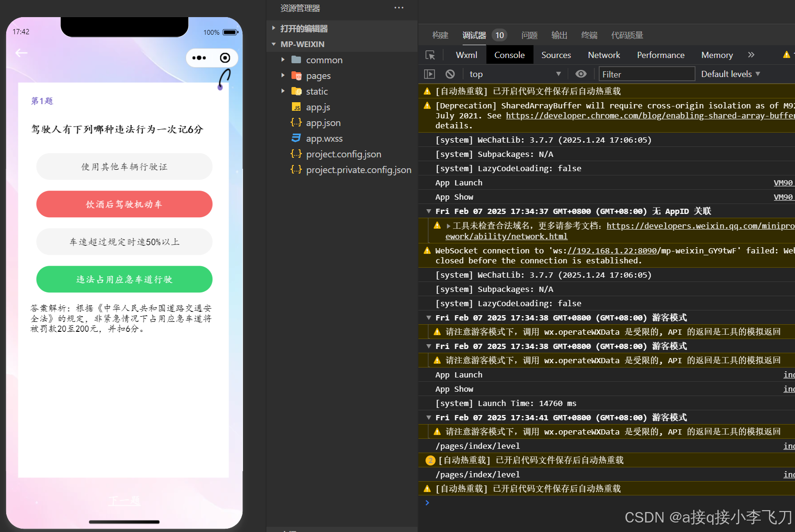The image size is (795, 532).
Task: Show more devtools tabs with double chevron
Action: pyautogui.click(x=751, y=55)
